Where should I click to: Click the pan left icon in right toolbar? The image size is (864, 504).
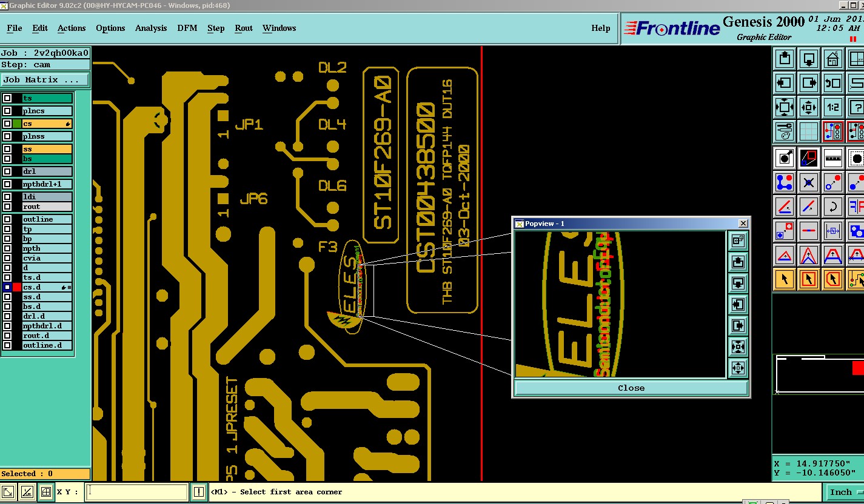click(x=785, y=83)
